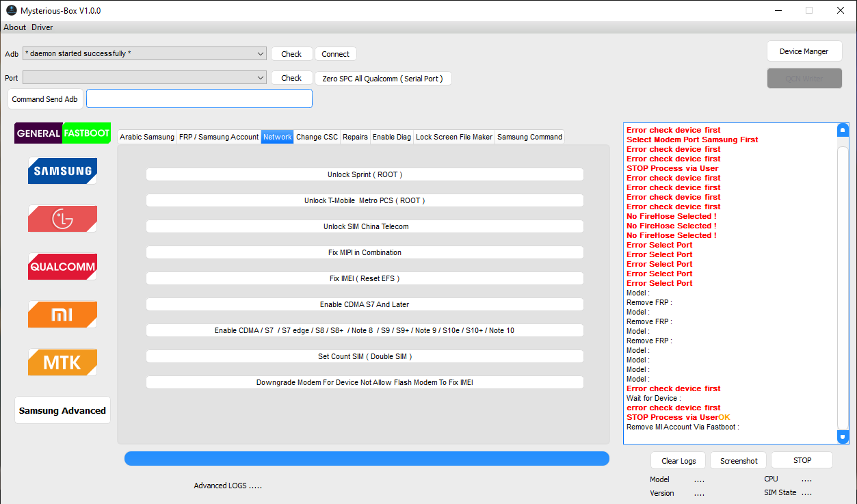Click the Mysterious-Box app icon in title bar
This screenshot has height=504, width=857.
(12, 10)
